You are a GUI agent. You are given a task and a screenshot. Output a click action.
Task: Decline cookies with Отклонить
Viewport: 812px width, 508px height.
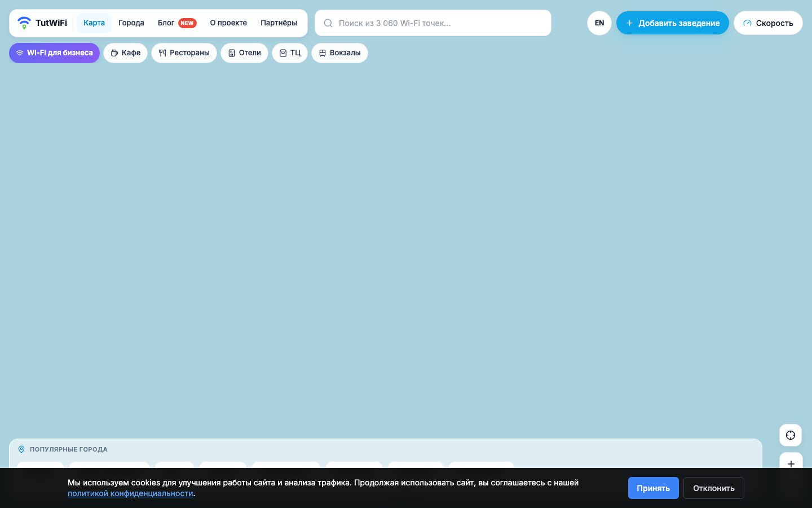(714, 488)
